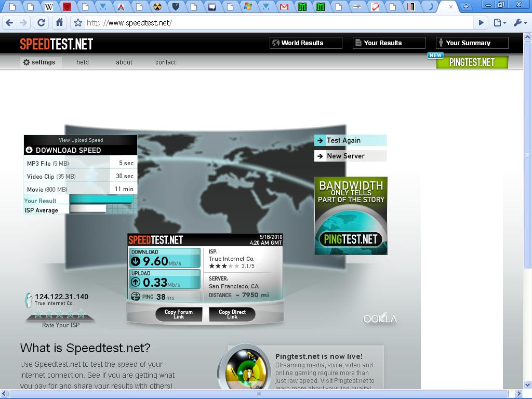The height and width of the screenshot is (399, 532).
Task: Click the Movie (800 MB) row
Action: point(81,189)
